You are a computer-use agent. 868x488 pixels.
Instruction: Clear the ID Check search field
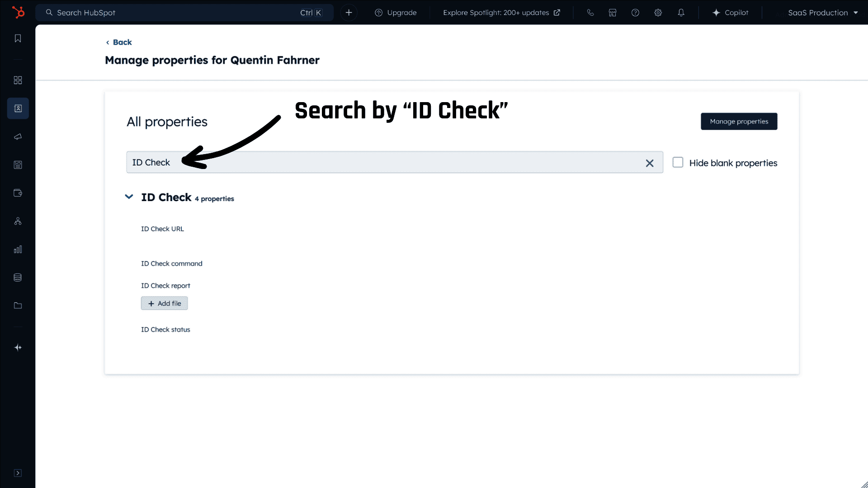tap(649, 163)
